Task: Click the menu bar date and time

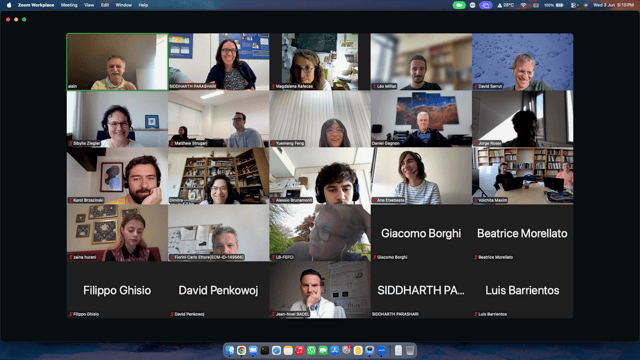Action: (613, 5)
